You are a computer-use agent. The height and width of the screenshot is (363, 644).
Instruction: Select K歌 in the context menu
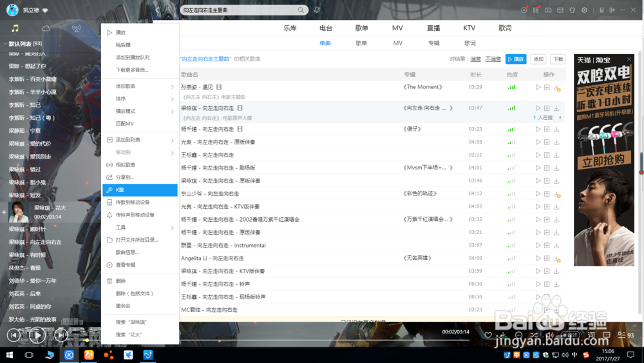[x=140, y=190]
